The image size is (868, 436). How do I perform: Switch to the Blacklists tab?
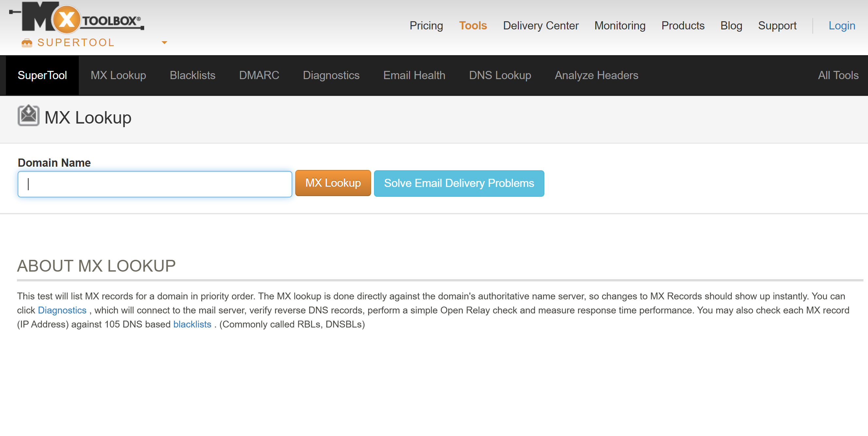coord(193,75)
